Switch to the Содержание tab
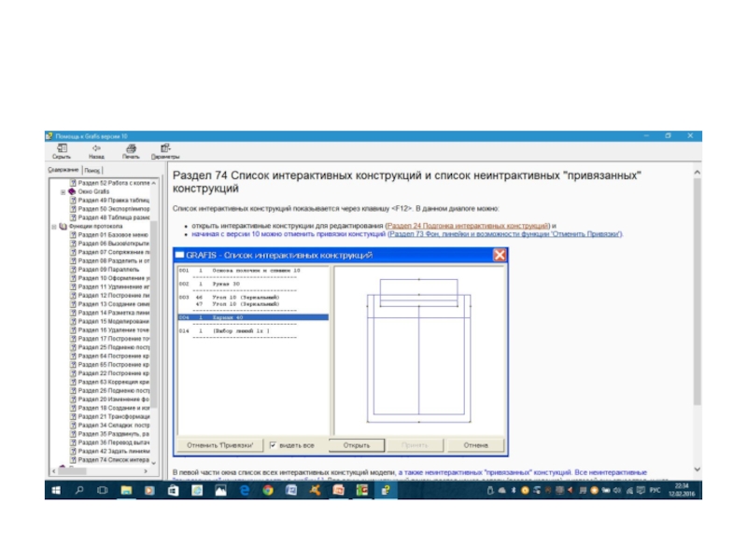The image size is (747, 560). click(x=63, y=170)
